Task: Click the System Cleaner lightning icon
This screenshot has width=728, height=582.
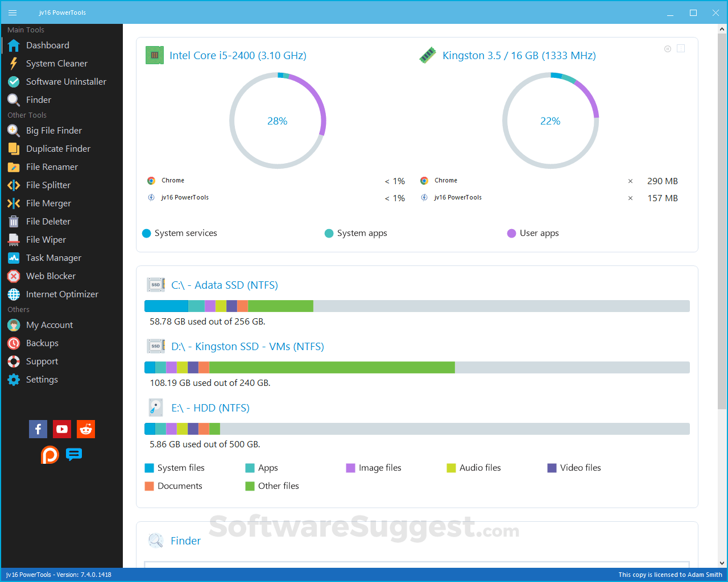Action: coord(14,64)
